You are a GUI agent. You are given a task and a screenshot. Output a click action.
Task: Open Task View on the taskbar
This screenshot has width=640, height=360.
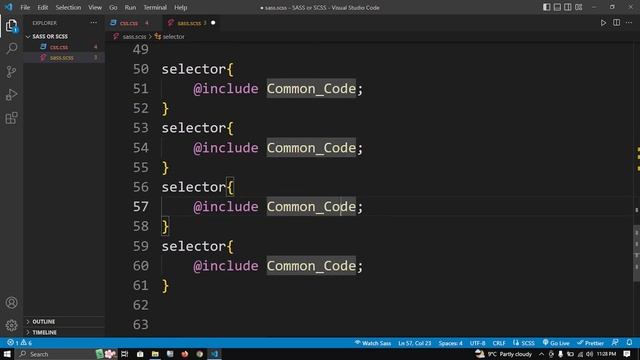(124, 354)
